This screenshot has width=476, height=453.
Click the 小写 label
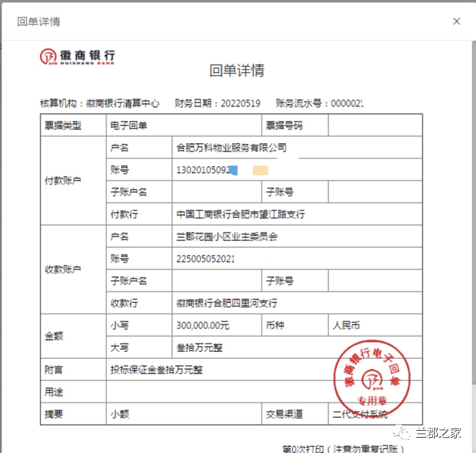(119, 325)
